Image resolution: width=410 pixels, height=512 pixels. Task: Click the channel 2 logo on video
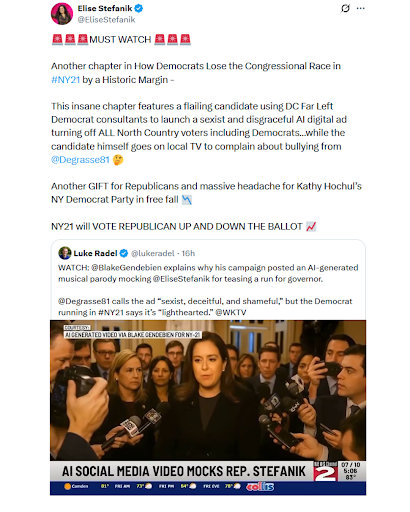point(325,471)
